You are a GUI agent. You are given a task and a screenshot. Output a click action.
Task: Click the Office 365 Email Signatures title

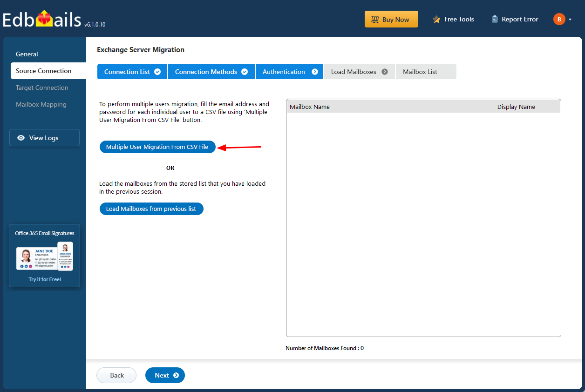45,233
